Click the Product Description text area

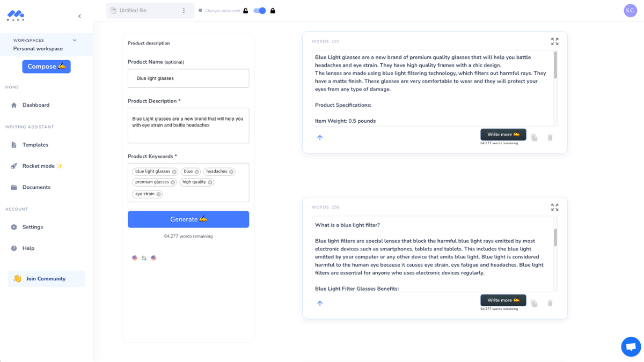pos(188,125)
